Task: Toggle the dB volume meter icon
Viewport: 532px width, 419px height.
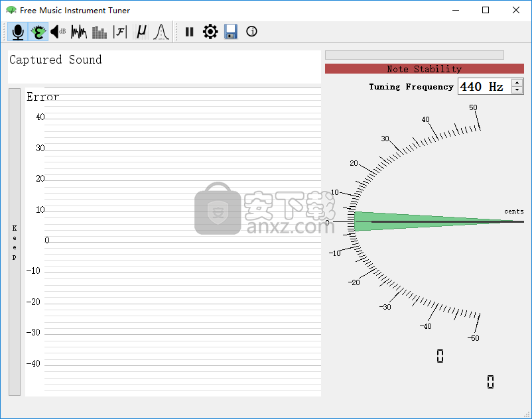Action: click(x=58, y=32)
